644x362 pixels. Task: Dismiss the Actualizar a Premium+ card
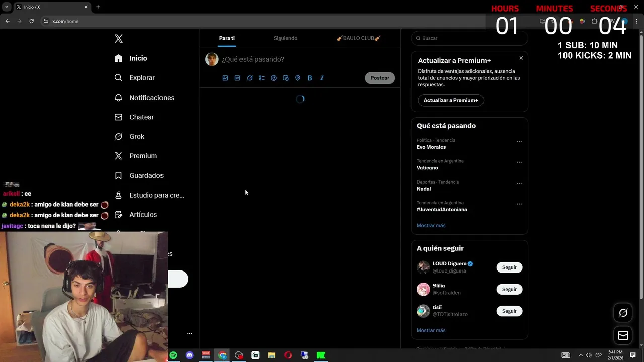[x=521, y=58]
